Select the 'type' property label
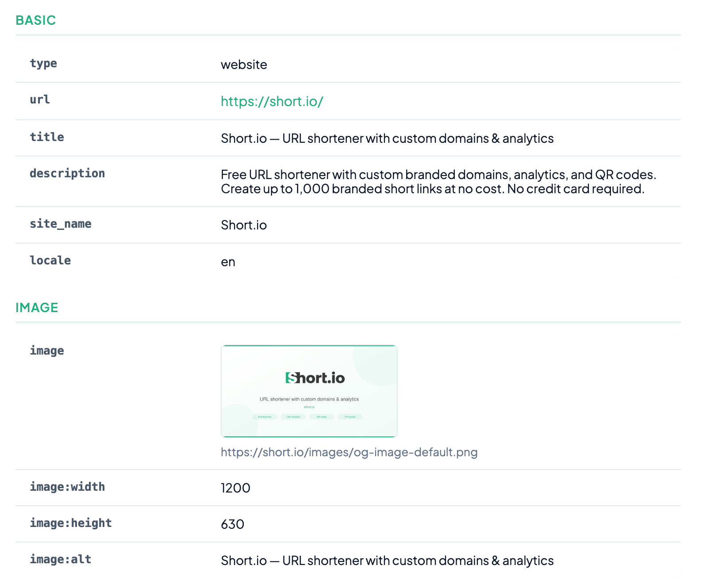The height and width of the screenshot is (588, 707). tap(43, 63)
